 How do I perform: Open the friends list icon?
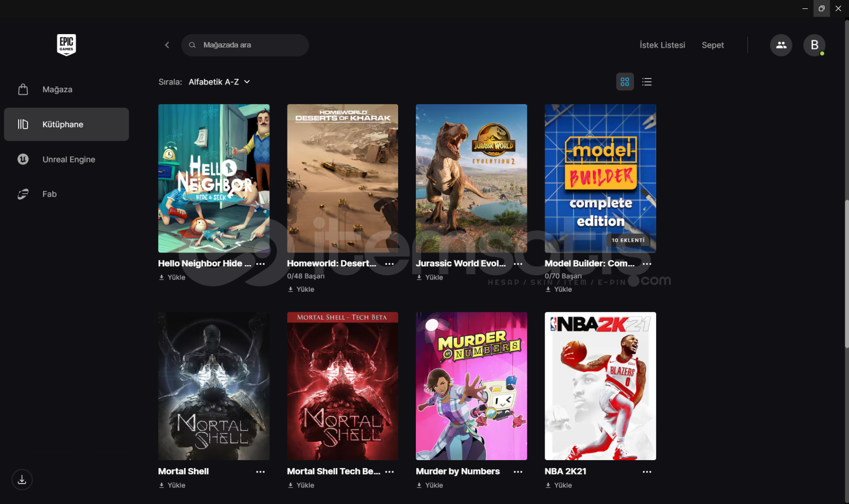(x=781, y=45)
